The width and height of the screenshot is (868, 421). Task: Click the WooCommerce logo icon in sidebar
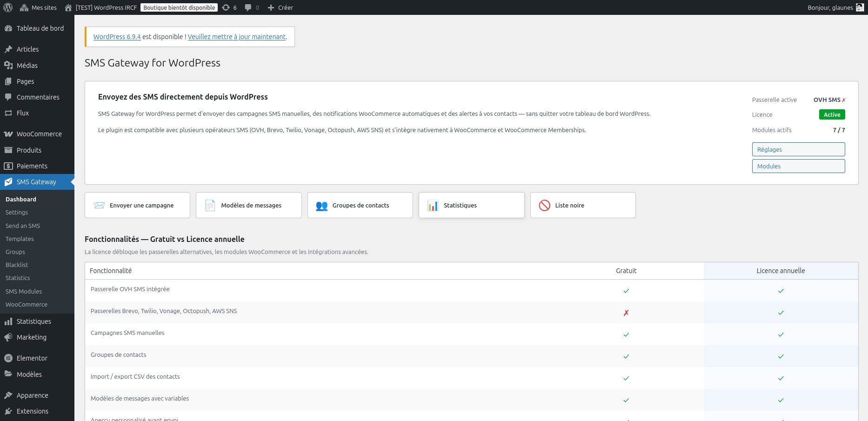8,134
